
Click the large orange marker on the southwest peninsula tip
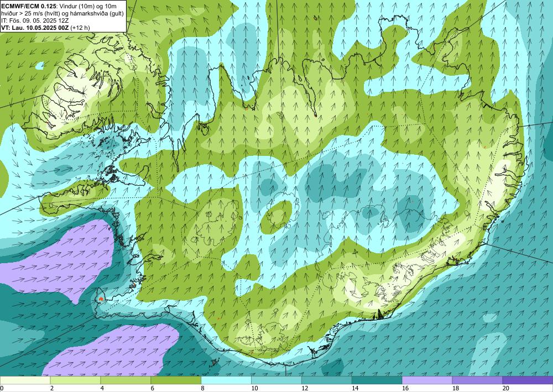[101, 299]
